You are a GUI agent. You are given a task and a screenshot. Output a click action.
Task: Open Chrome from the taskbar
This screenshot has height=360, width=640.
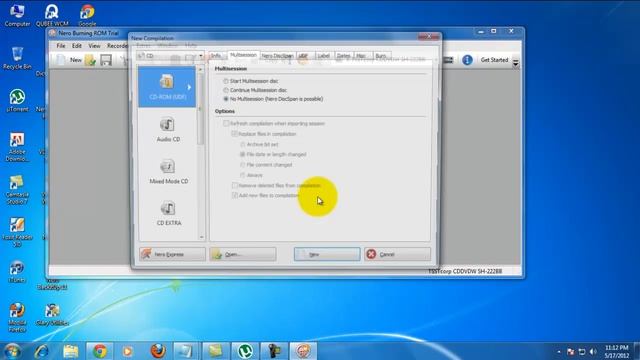100,351
